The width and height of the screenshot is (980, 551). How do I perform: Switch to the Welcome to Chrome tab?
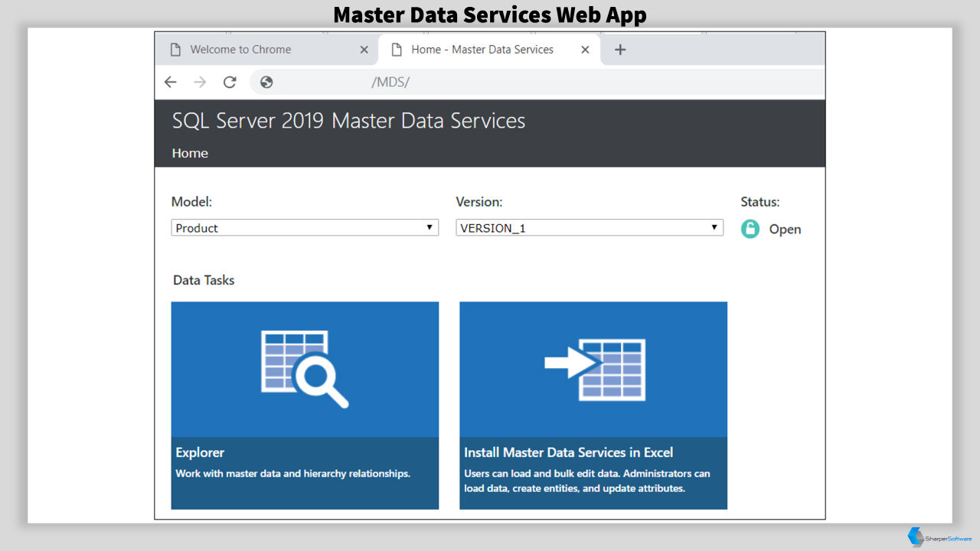(x=266, y=50)
